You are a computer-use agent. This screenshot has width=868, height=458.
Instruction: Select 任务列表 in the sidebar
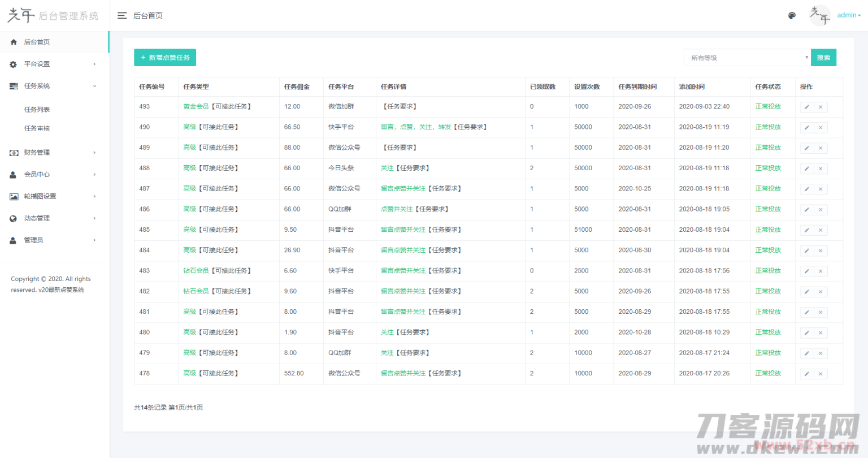click(x=37, y=110)
